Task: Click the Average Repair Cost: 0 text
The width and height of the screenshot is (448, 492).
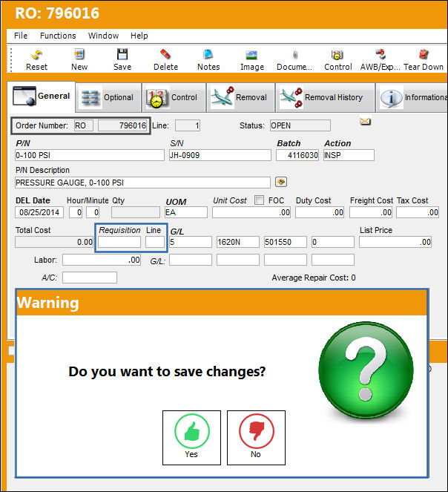Action: pyautogui.click(x=314, y=278)
